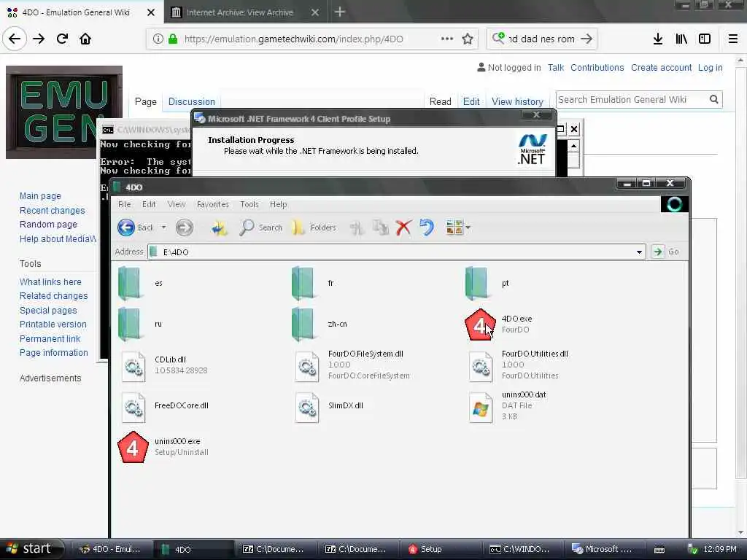Click the Emu Gen wiki logo
The height and width of the screenshot is (560, 747).
[64, 112]
